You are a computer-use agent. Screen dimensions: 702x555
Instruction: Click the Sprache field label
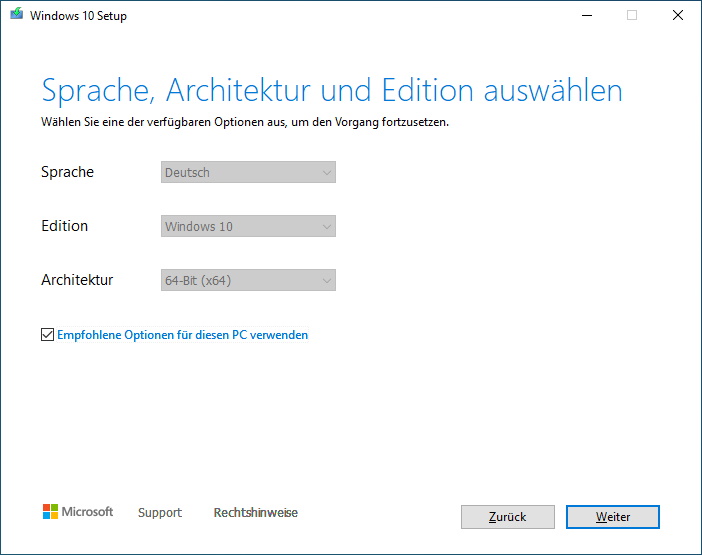[x=68, y=172]
